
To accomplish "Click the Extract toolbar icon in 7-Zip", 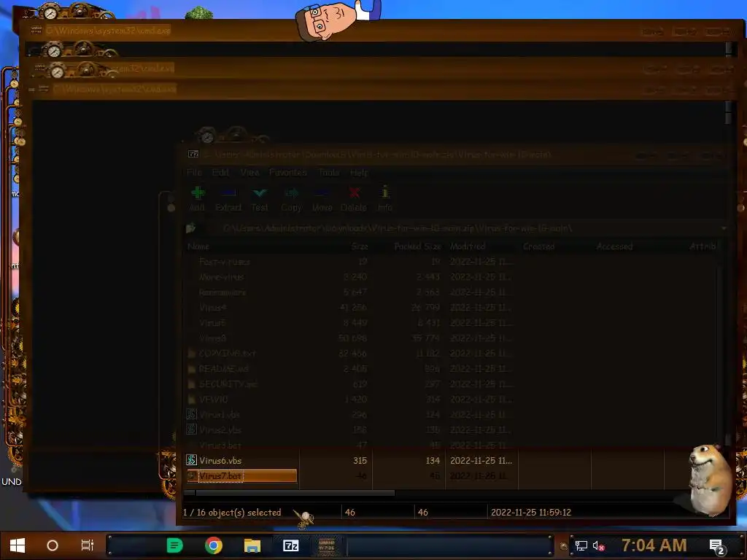I will click(228, 193).
